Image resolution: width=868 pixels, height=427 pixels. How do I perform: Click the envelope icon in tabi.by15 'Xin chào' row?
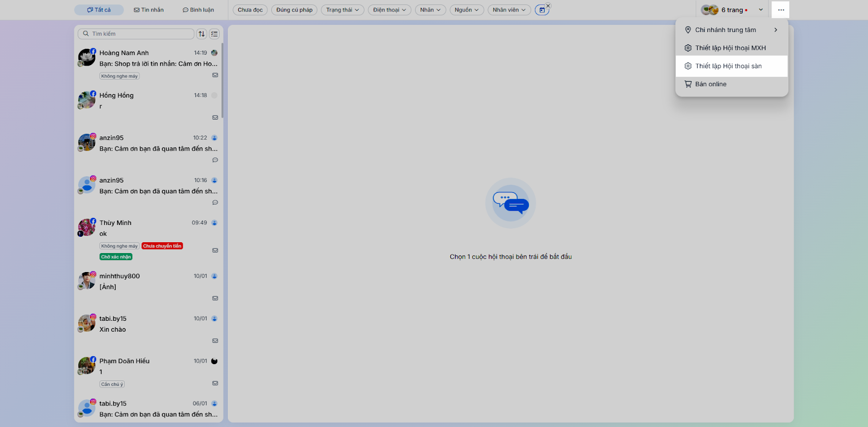point(215,341)
